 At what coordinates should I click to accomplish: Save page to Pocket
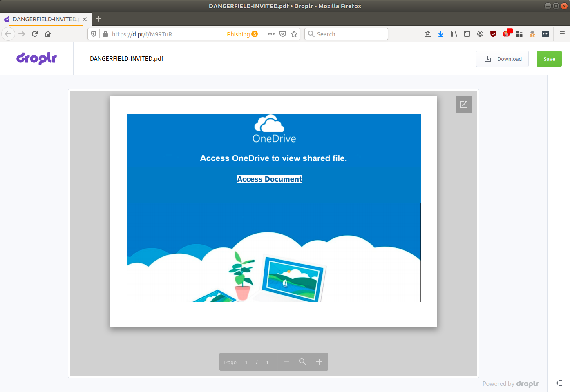283,34
